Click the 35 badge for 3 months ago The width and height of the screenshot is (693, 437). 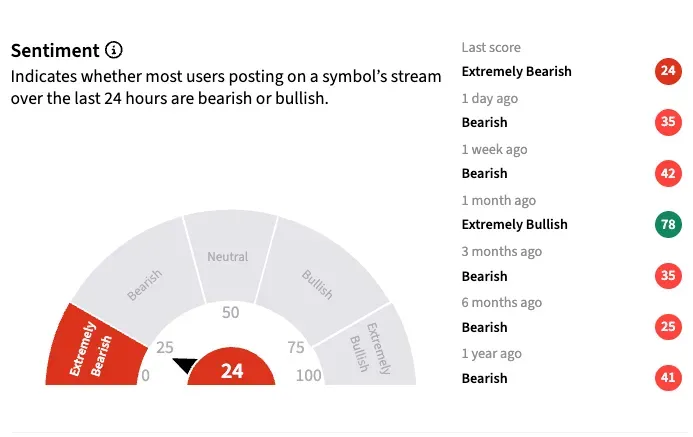coord(668,276)
